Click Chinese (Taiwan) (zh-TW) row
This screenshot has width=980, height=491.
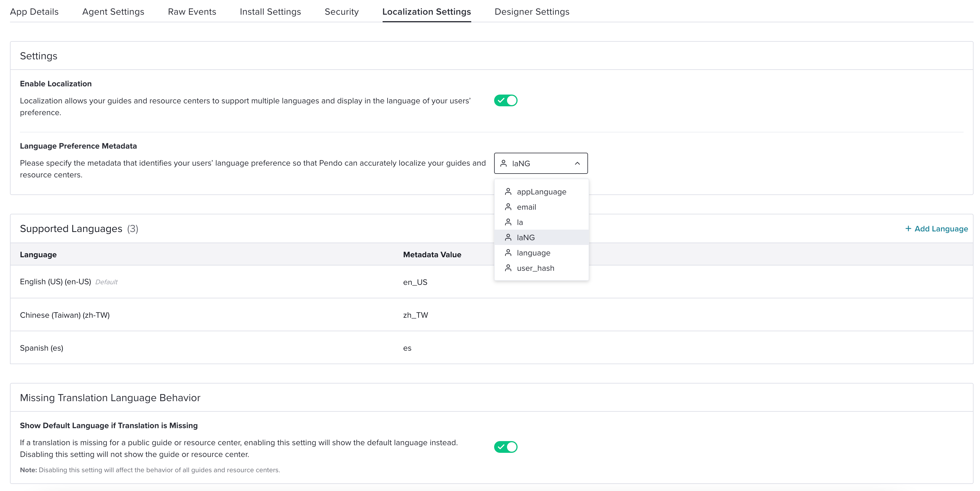pos(491,315)
